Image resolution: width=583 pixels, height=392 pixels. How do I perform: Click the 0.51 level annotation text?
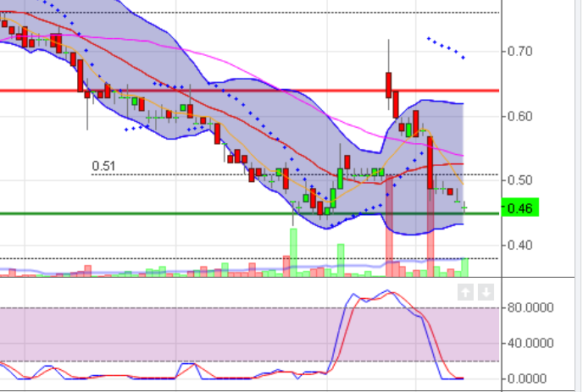coord(103,166)
